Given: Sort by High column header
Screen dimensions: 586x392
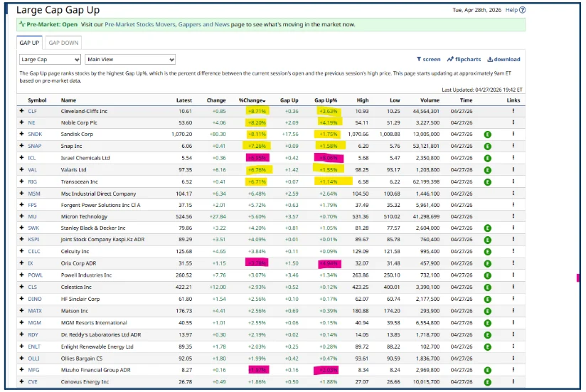Looking at the screenshot, I should 363,100.
